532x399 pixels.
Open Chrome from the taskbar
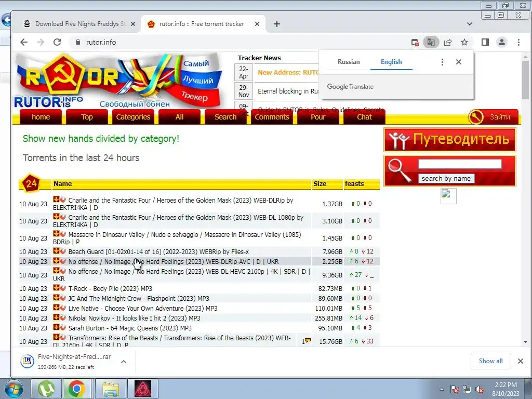click(76, 389)
